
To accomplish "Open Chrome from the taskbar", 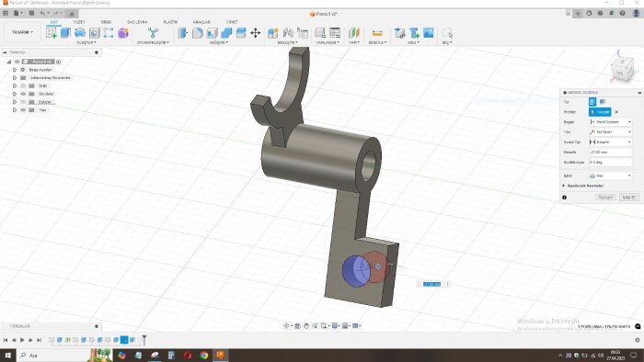I will (x=204, y=355).
